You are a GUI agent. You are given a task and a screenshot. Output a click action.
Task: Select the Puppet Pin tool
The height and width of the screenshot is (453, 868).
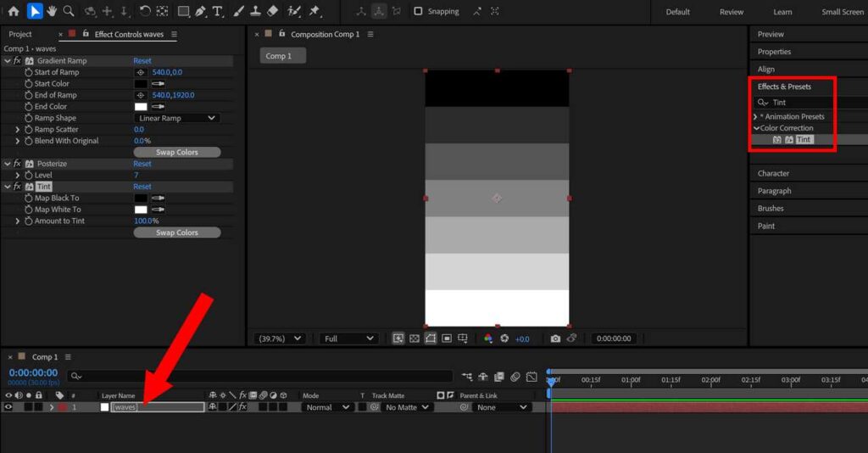click(x=314, y=11)
